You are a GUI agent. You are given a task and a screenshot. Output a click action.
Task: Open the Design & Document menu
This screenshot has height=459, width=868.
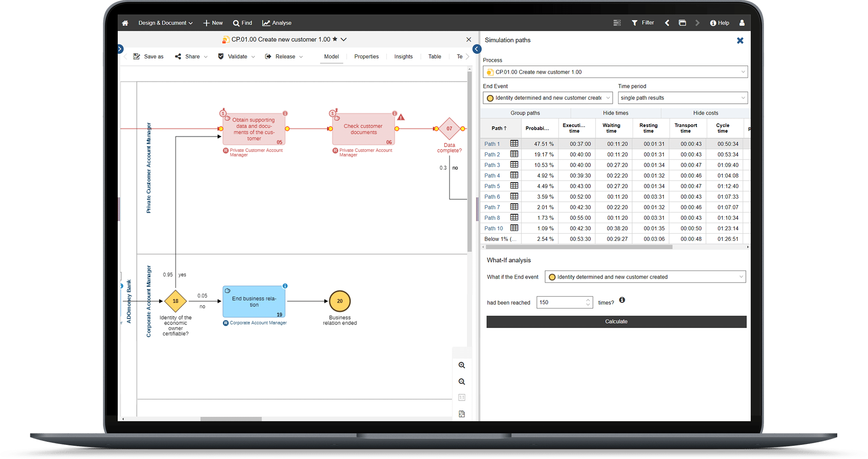(165, 23)
